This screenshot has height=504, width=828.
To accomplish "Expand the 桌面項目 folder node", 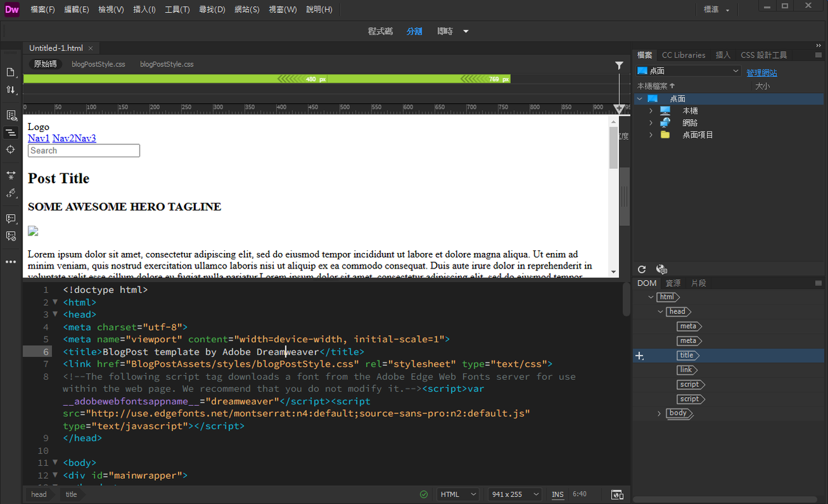I will coord(651,135).
